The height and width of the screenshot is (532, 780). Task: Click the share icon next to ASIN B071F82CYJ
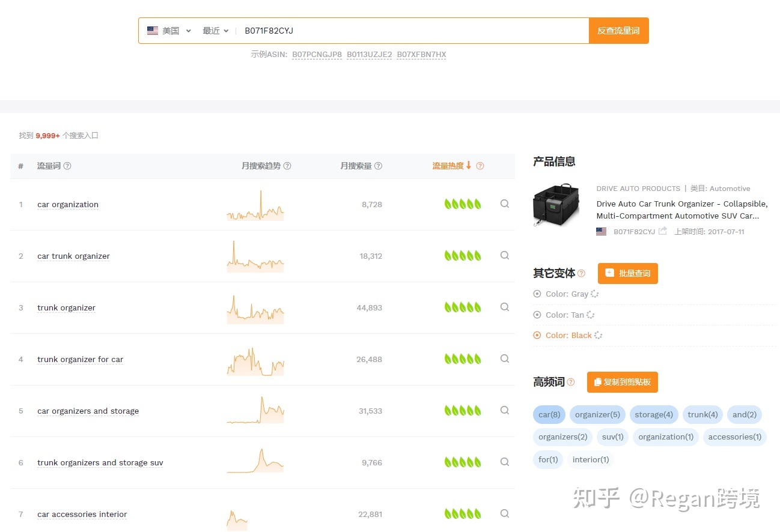pyautogui.click(x=663, y=231)
